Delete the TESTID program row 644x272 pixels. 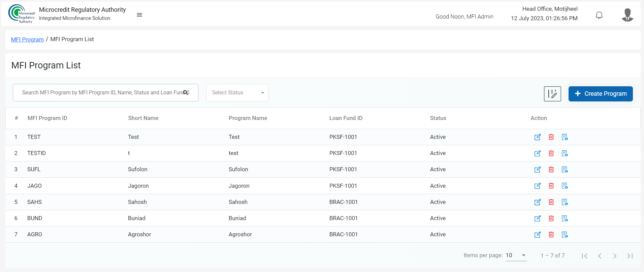551,153
